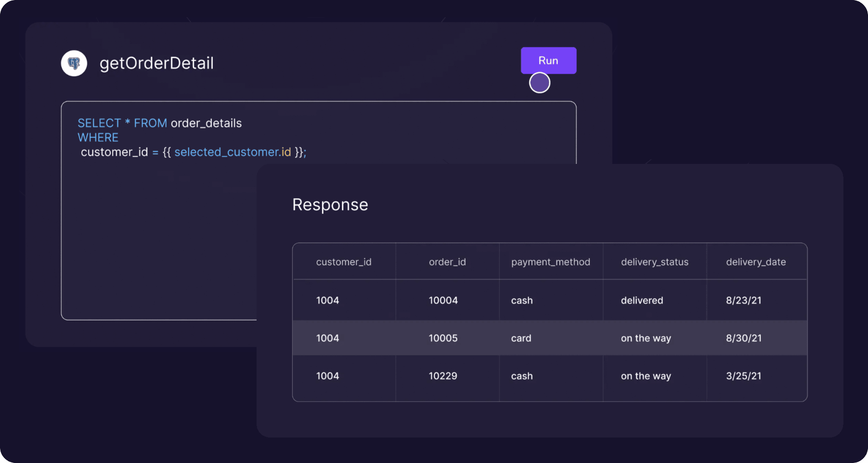868x463 pixels.
Task: Click the order_id cell 10229
Action: [x=443, y=376]
